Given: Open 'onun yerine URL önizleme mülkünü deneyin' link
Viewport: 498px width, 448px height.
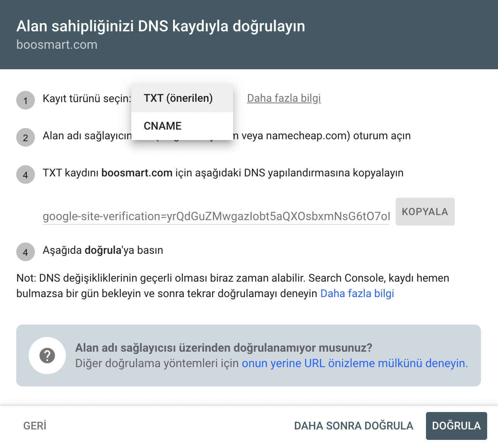Looking at the screenshot, I should (x=354, y=363).
